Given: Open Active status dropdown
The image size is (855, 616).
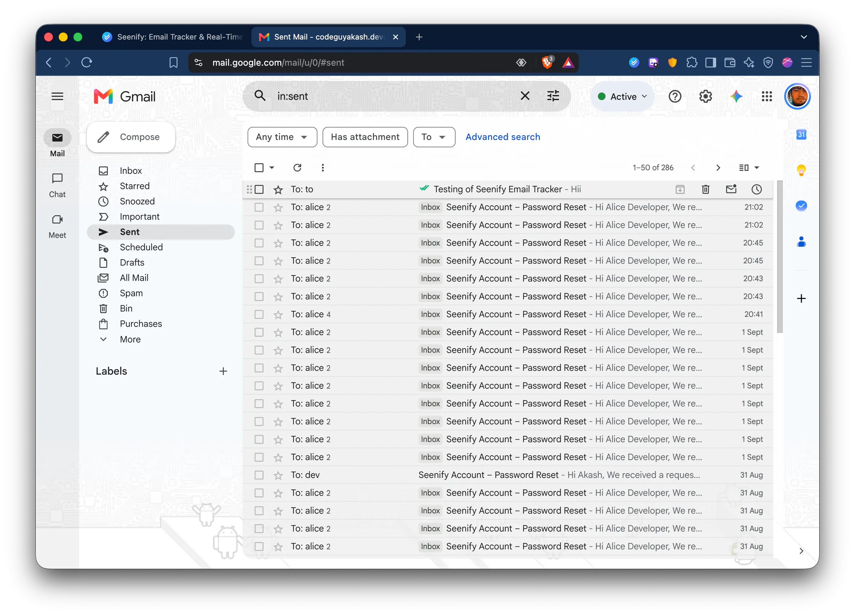Looking at the screenshot, I should click(x=623, y=97).
